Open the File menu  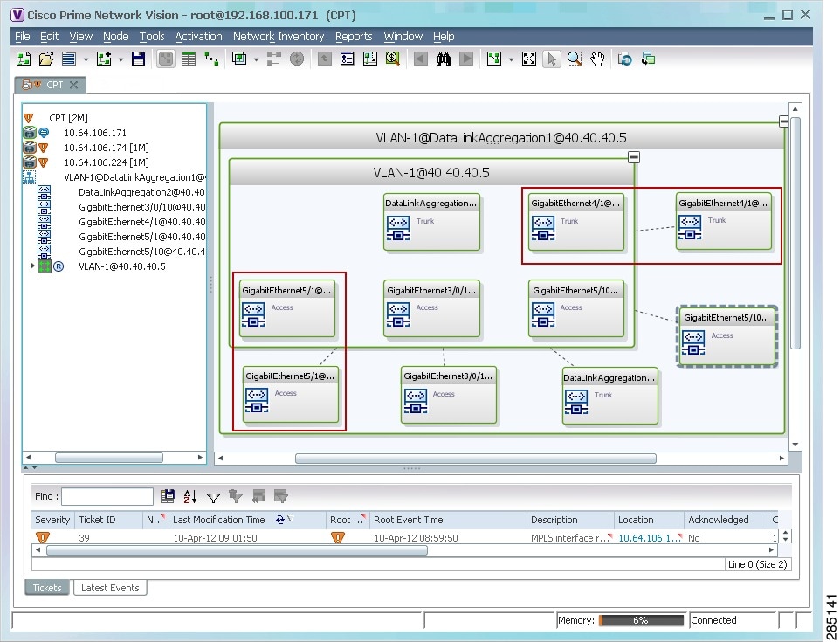pos(23,37)
